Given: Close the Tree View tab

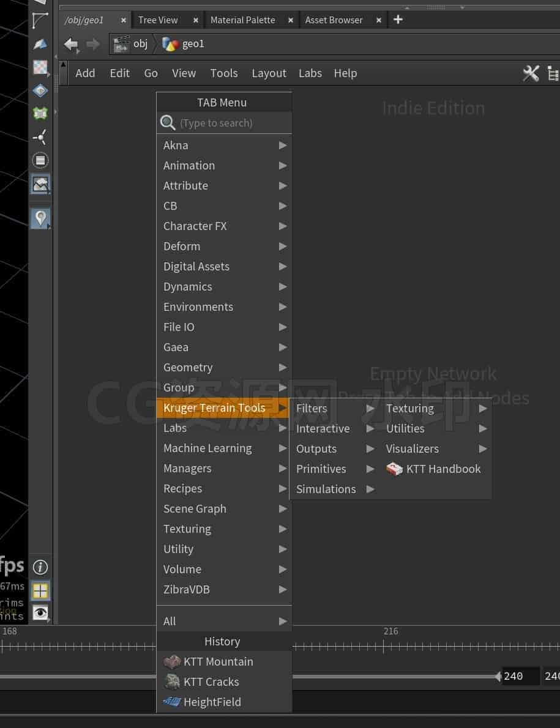Looking at the screenshot, I should point(195,20).
